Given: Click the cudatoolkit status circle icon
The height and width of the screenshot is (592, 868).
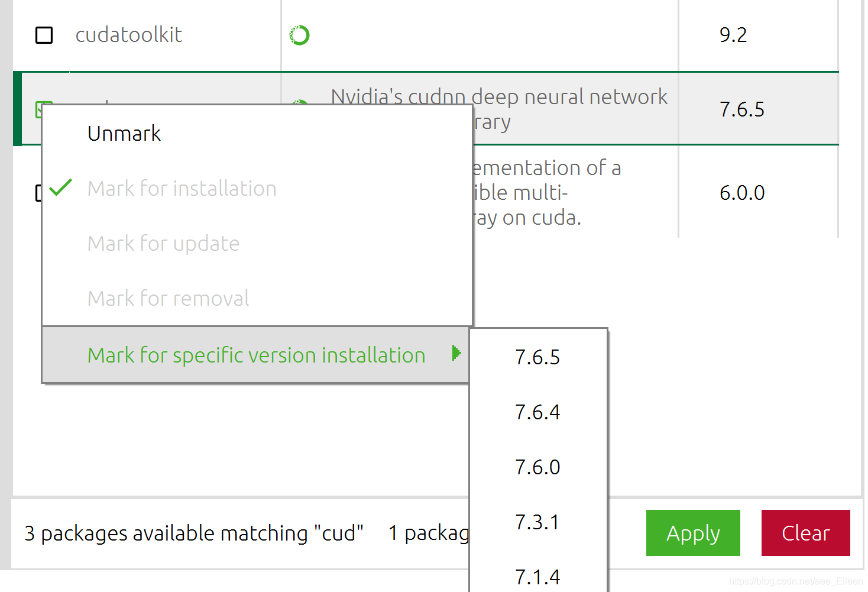Looking at the screenshot, I should 299,35.
